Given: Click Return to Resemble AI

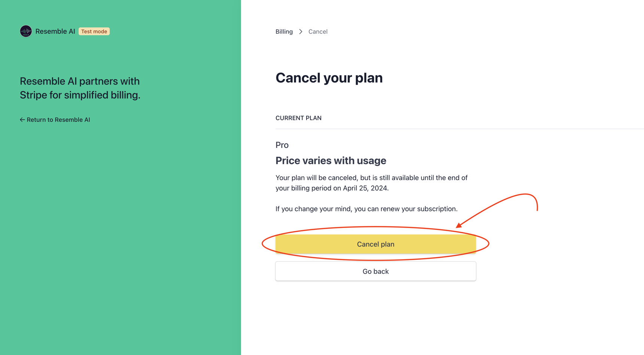Looking at the screenshot, I should pyautogui.click(x=58, y=119).
